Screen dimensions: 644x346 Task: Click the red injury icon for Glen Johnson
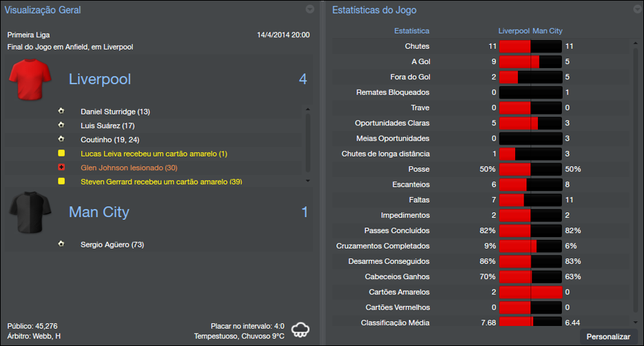pyautogui.click(x=61, y=167)
